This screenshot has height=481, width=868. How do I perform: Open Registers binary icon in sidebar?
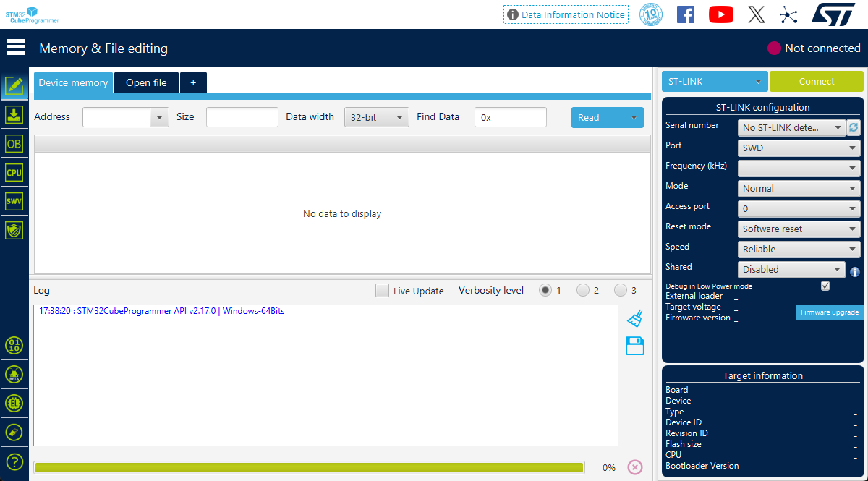(x=14, y=345)
